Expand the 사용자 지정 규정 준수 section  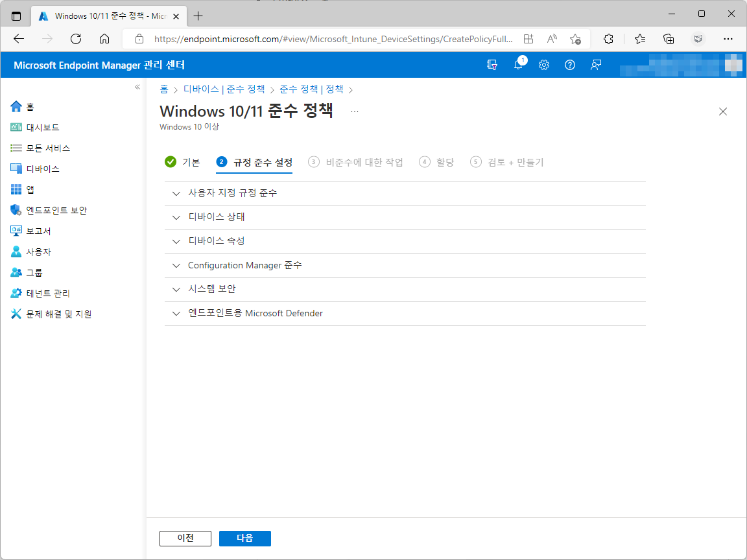tap(405, 193)
